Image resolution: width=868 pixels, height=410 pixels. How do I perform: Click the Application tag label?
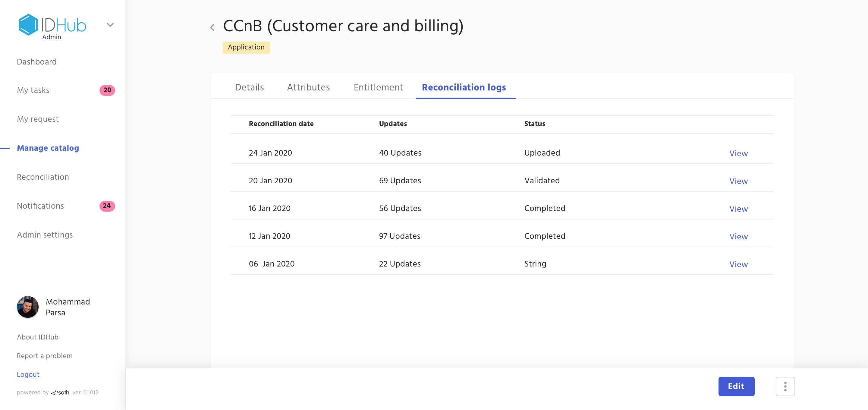coord(246,47)
